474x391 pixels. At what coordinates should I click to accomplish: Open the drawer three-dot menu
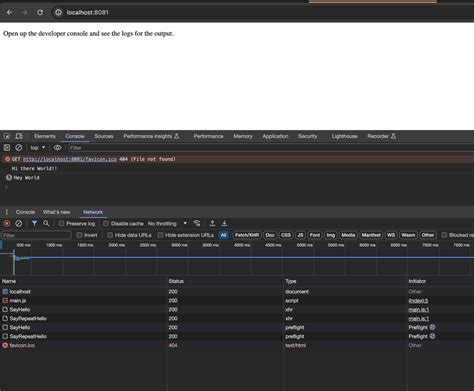(x=6, y=212)
